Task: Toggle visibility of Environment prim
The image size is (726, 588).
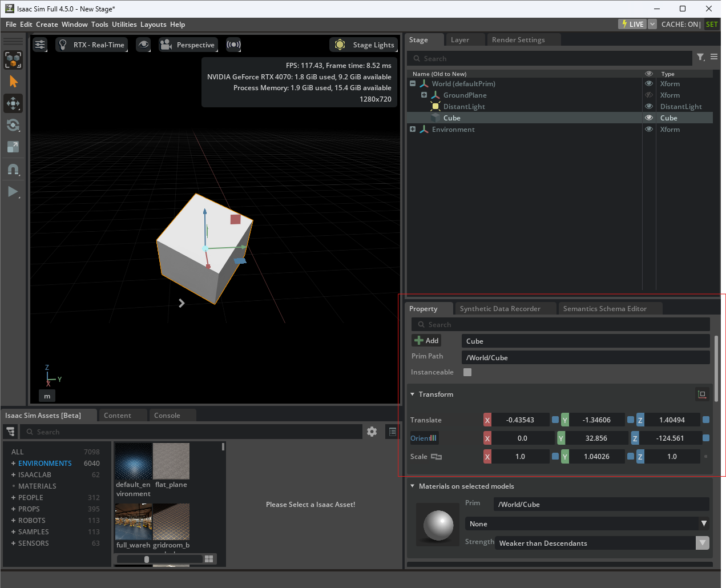Action: 649,129
